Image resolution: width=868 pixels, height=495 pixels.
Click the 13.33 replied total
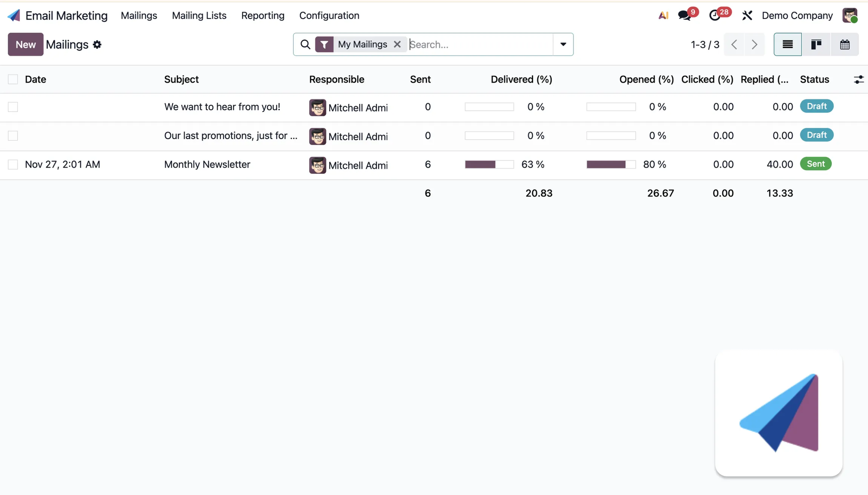coord(780,193)
